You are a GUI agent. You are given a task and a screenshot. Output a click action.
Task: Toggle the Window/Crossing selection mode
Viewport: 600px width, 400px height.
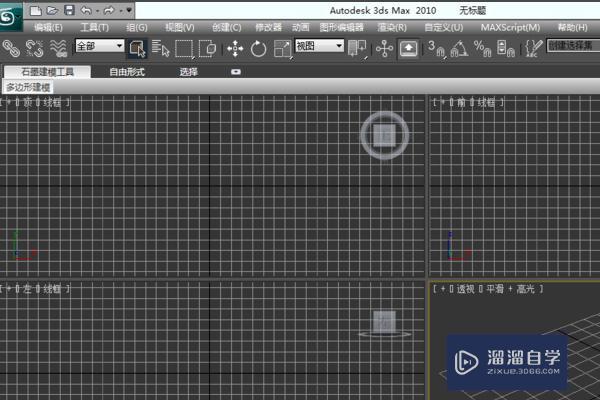tap(207, 49)
